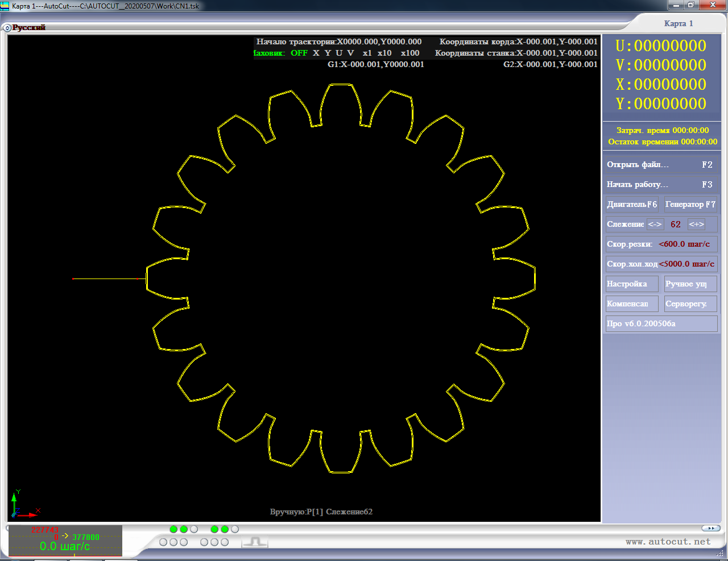728x561 pixels.
Task: Click the gear toolpath drawing in the canvas
Action: [x=340, y=279]
